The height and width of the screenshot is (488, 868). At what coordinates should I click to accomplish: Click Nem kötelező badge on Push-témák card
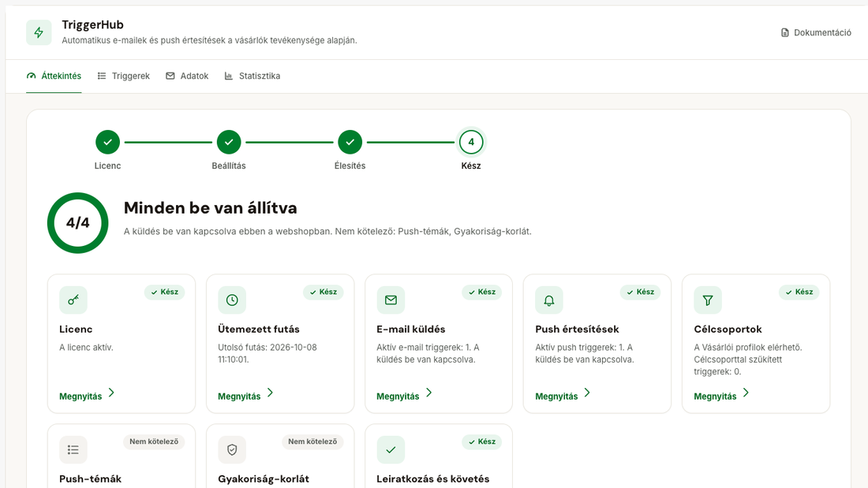(x=154, y=441)
